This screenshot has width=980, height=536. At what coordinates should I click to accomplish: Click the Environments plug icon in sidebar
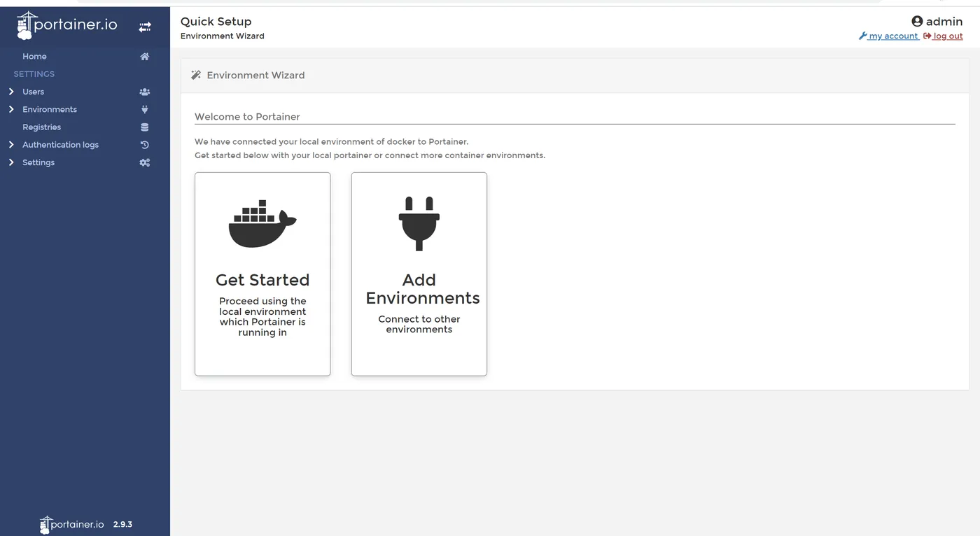(145, 109)
